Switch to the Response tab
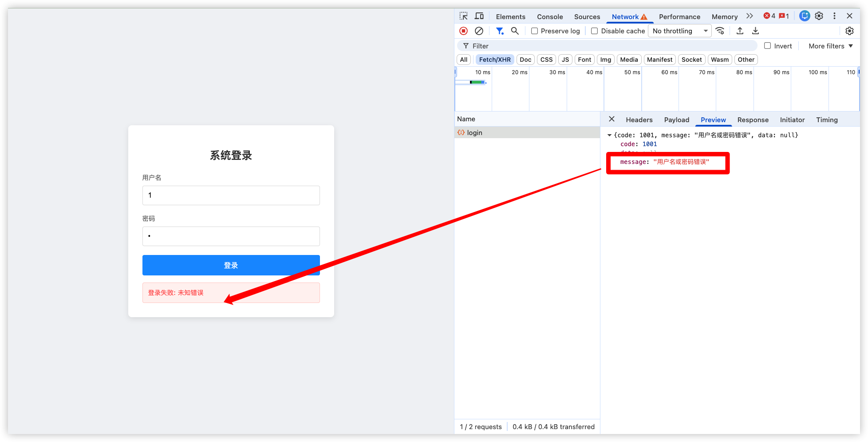868x442 pixels. click(x=753, y=120)
